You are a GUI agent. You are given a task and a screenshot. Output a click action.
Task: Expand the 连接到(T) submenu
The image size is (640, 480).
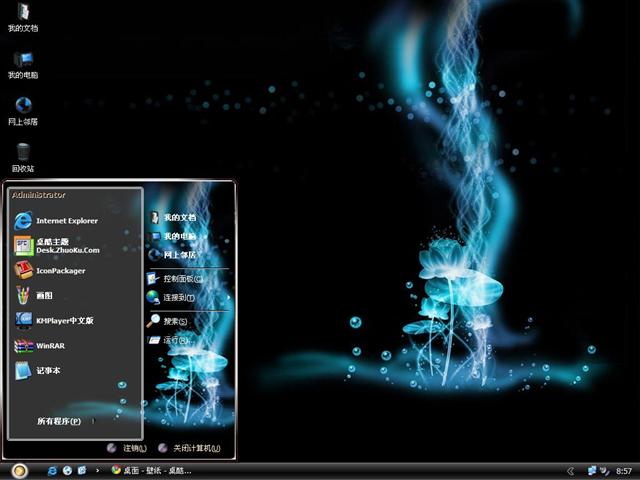coord(180,297)
